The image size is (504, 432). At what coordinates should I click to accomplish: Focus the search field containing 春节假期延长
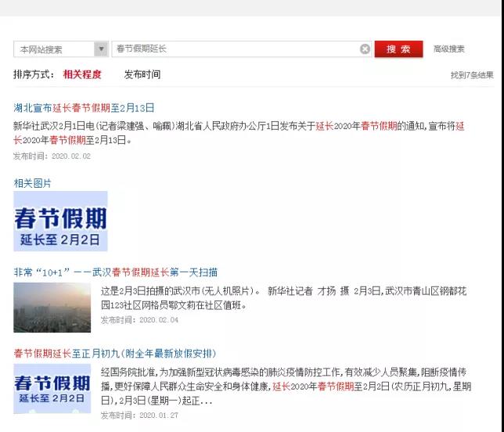coord(241,49)
